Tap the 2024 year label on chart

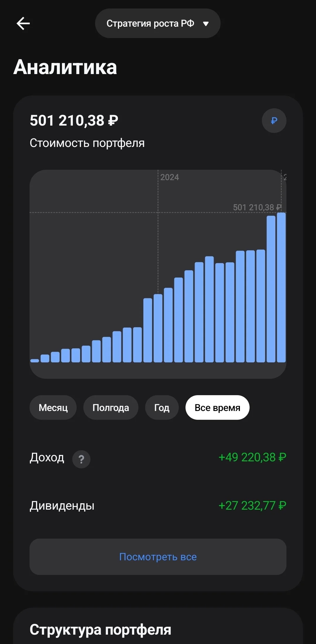[170, 177]
